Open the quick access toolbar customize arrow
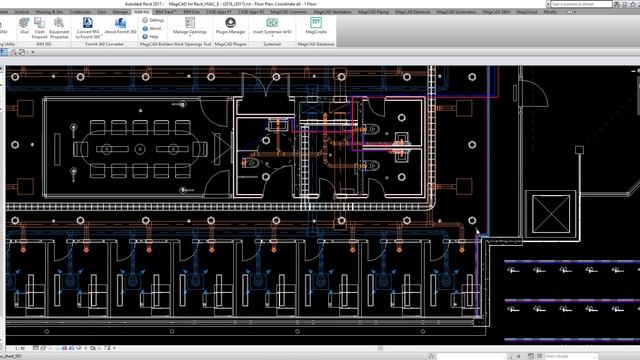640x360 pixels. click(33, 52)
